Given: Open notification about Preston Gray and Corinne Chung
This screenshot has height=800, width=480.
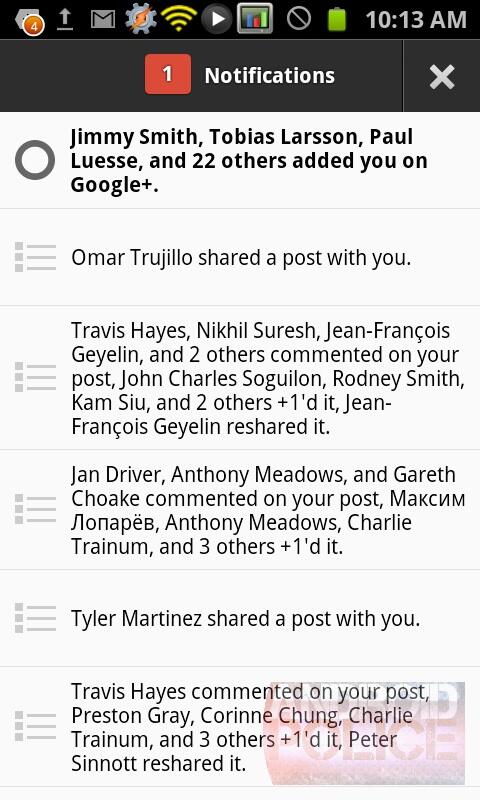Looking at the screenshot, I should tap(240, 727).
